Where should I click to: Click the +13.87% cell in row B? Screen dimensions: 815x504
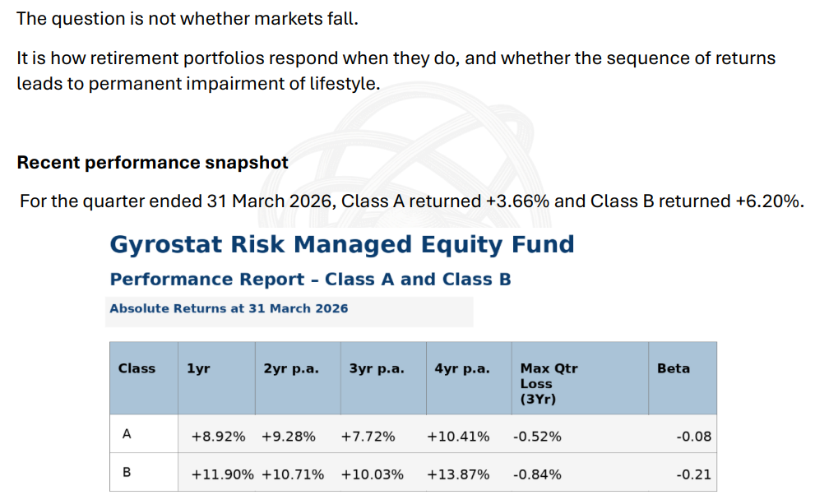pyautogui.click(x=458, y=474)
